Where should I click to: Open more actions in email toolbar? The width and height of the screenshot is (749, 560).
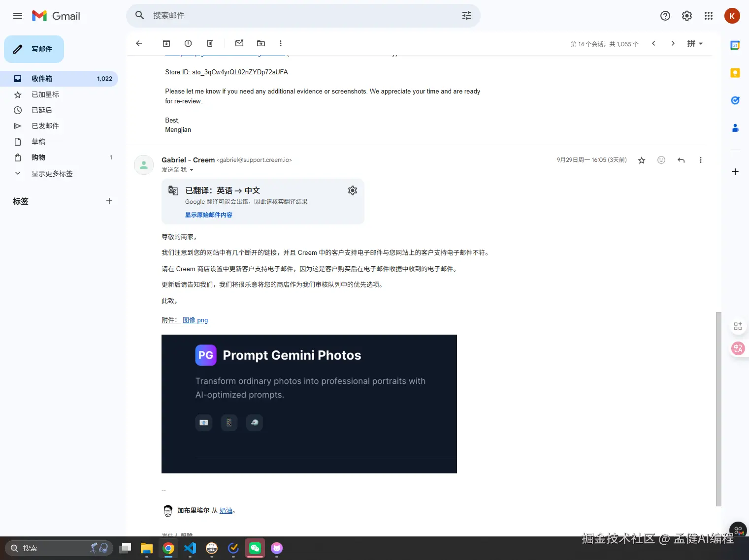[x=281, y=43]
